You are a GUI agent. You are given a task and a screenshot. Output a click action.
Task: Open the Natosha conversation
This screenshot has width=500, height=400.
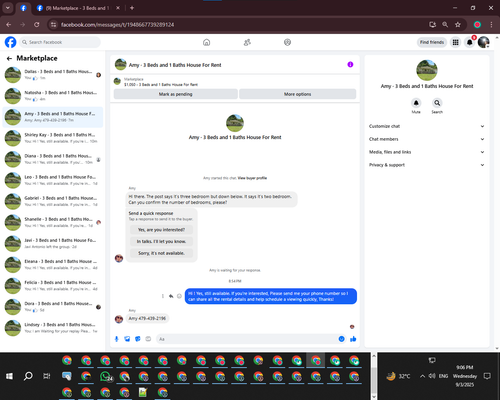tap(53, 96)
